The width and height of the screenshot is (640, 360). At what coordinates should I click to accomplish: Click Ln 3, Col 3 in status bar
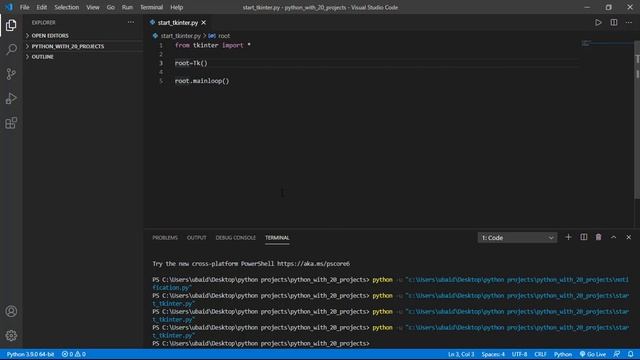coord(461,354)
